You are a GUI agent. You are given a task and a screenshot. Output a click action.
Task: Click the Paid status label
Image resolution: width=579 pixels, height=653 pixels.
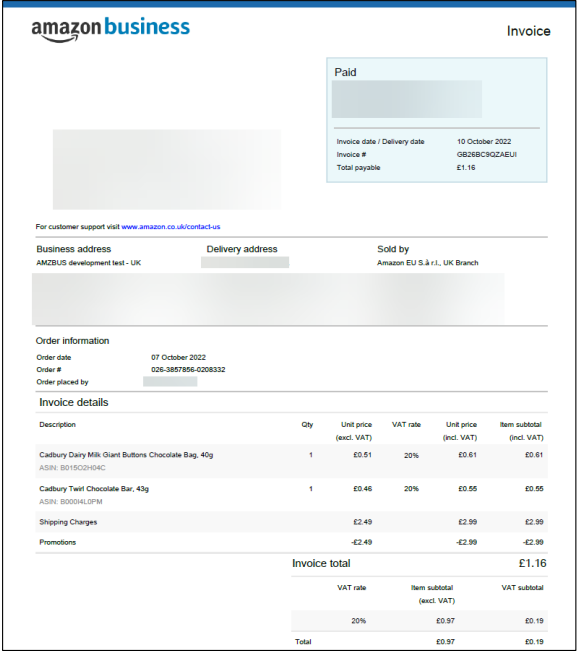point(345,72)
